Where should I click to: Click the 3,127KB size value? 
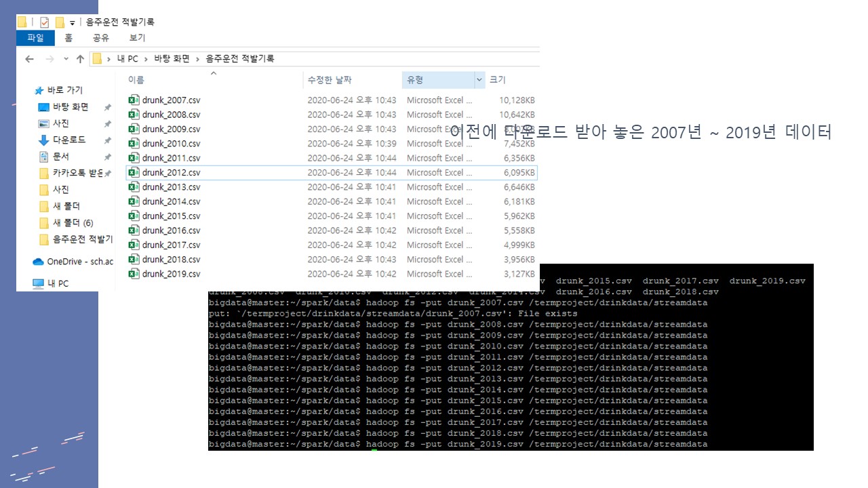point(519,274)
